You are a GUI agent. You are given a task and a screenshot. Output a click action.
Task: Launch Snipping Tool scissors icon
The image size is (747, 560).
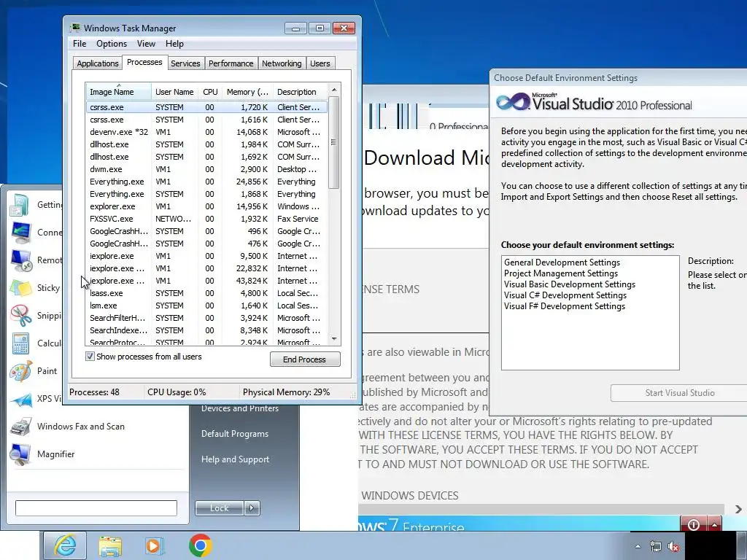coord(21,316)
